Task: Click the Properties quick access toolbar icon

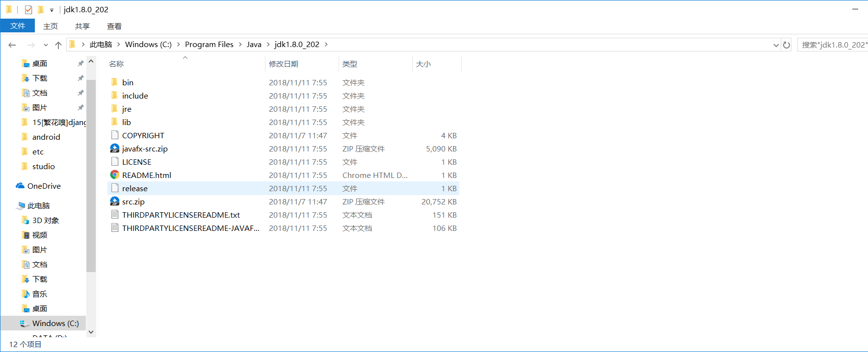Action: coord(28,9)
